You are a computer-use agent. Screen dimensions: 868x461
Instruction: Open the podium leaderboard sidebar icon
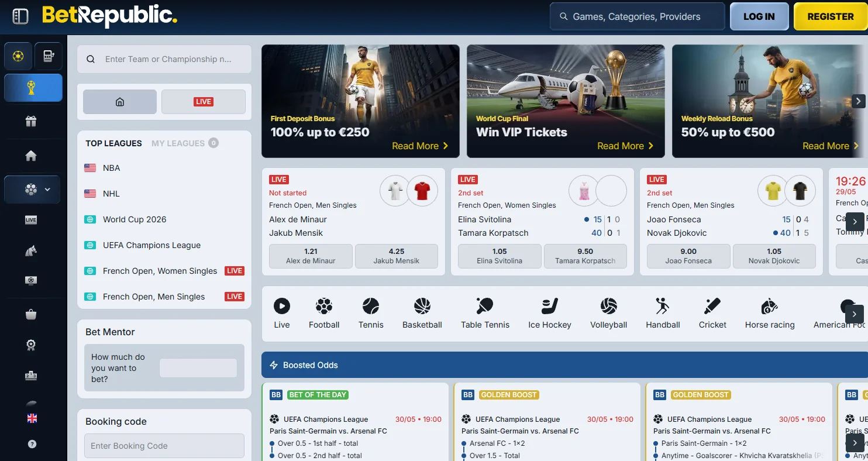pyautogui.click(x=31, y=376)
